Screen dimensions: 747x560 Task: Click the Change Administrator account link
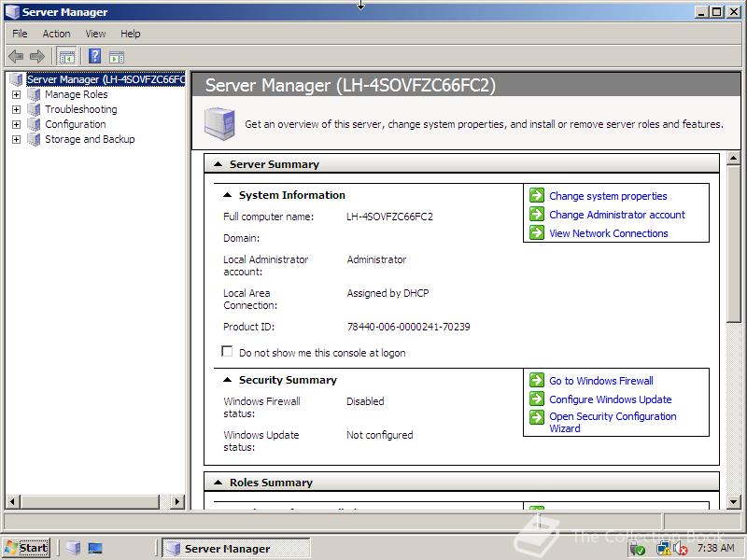tap(617, 215)
